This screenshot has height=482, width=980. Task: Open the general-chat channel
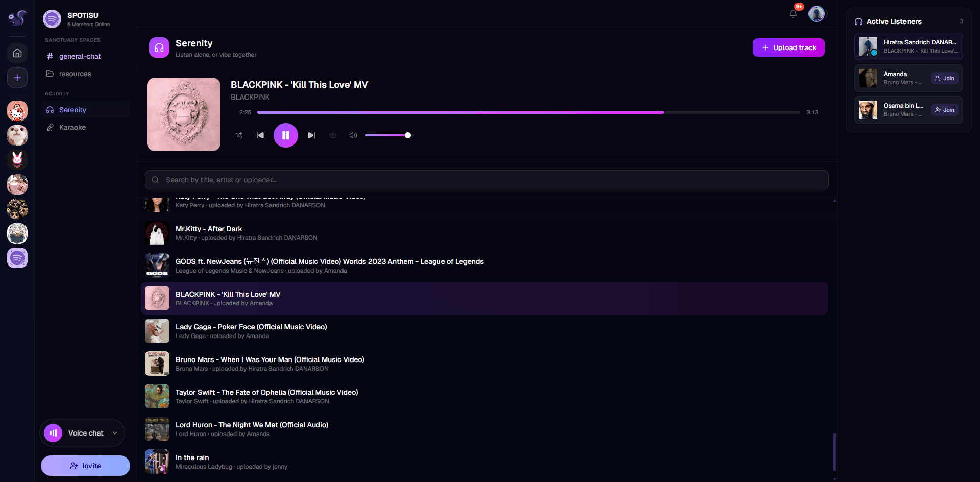coord(85,56)
